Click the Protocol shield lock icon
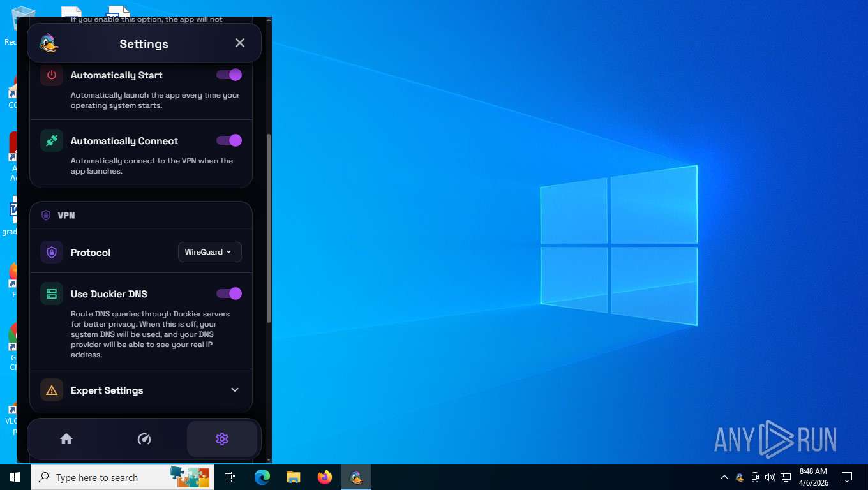This screenshot has height=490, width=868. click(x=52, y=253)
